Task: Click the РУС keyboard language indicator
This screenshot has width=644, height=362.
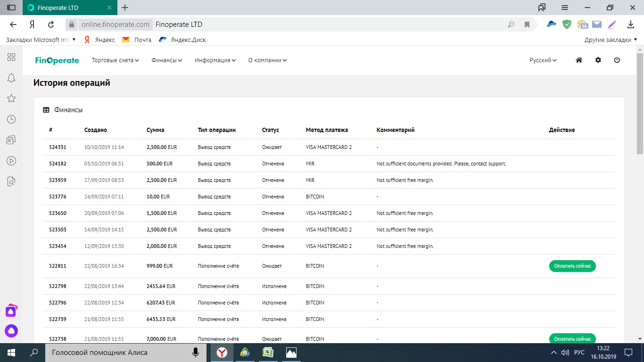Action: 579,352
